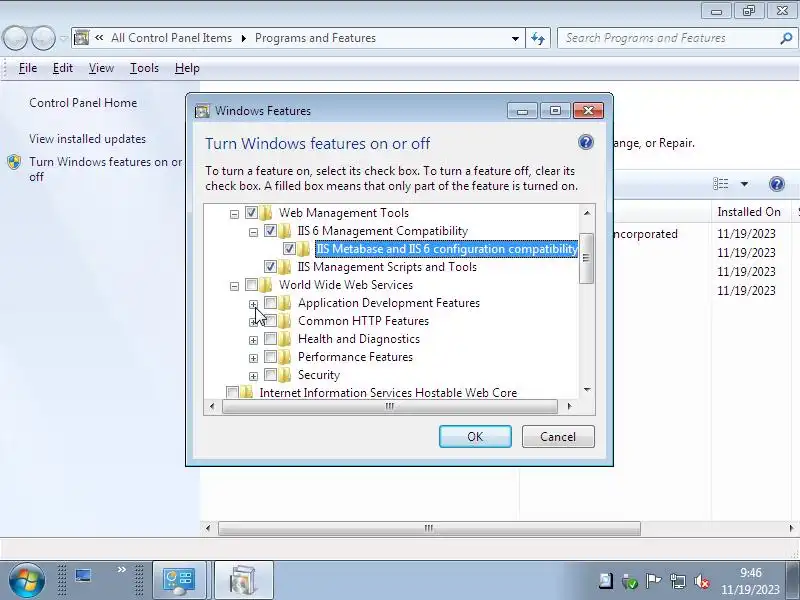800x600 pixels.
Task: Check World Wide Web Services checkbox
Action: coord(251,284)
